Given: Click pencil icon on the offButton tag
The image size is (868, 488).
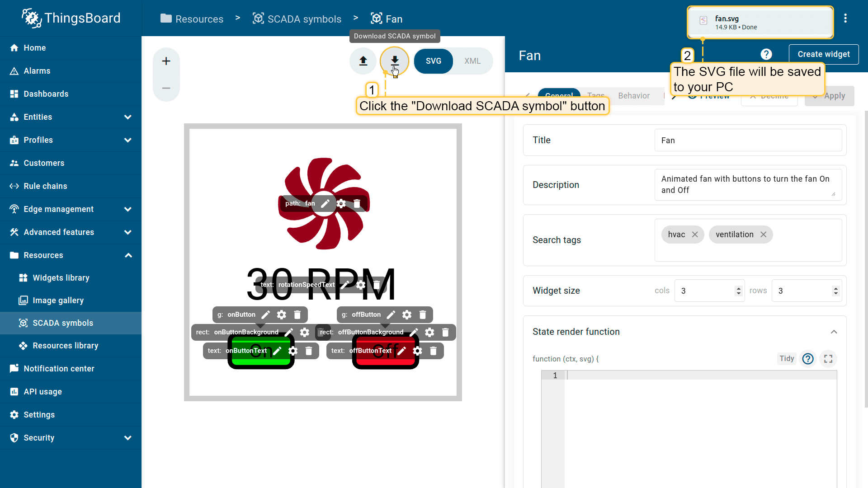Looking at the screenshot, I should [x=391, y=314].
